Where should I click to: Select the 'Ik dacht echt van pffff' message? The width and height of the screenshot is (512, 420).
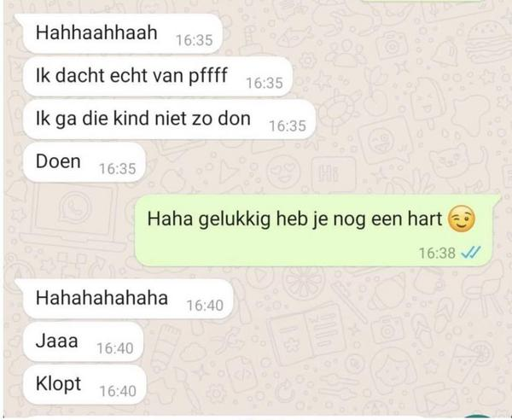point(158,77)
